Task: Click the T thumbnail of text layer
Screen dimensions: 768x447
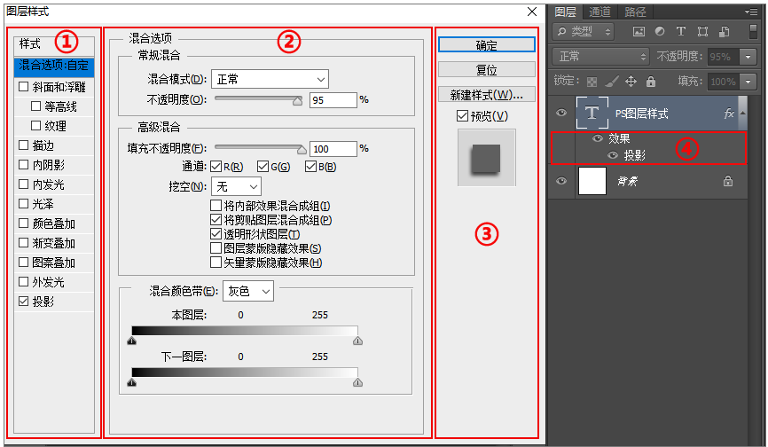Action: tap(592, 113)
